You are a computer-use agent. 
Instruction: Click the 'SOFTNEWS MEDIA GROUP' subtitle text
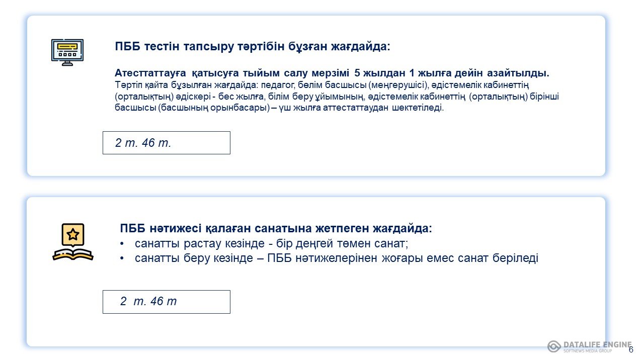(588, 350)
